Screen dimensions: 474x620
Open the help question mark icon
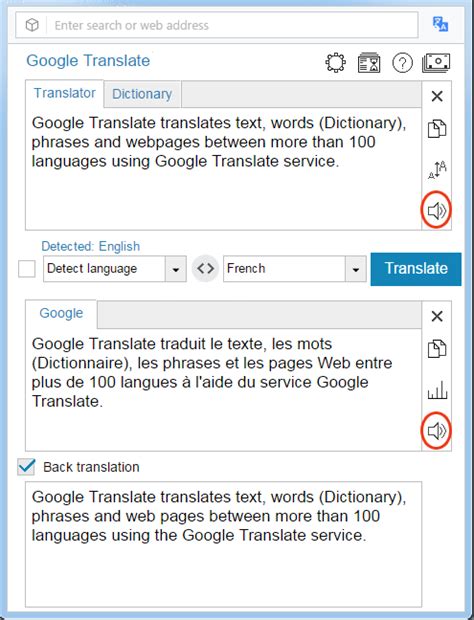[402, 63]
